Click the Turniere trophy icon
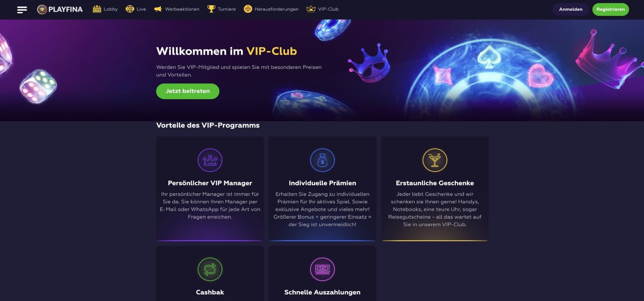The image size is (644, 301). pos(211,9)
